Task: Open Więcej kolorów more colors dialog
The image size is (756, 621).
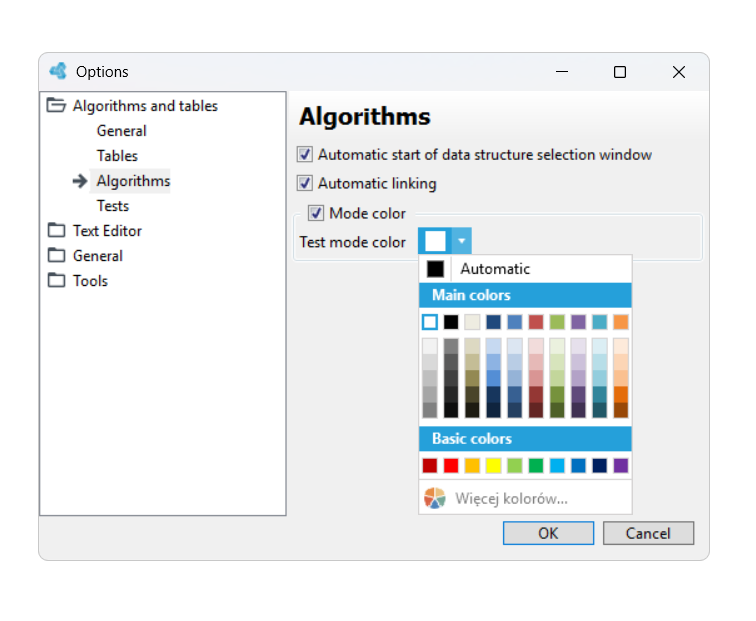Action: pos(526,498)
